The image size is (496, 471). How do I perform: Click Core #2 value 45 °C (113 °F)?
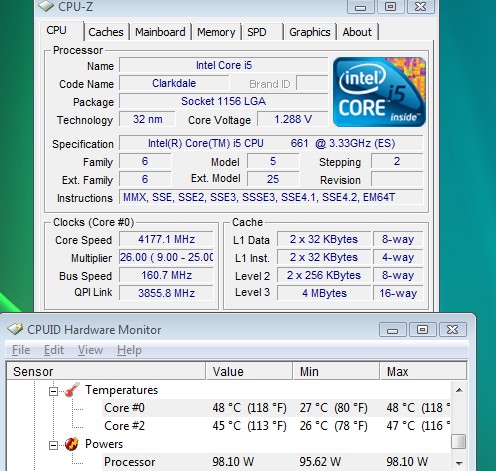pos(250,426)
